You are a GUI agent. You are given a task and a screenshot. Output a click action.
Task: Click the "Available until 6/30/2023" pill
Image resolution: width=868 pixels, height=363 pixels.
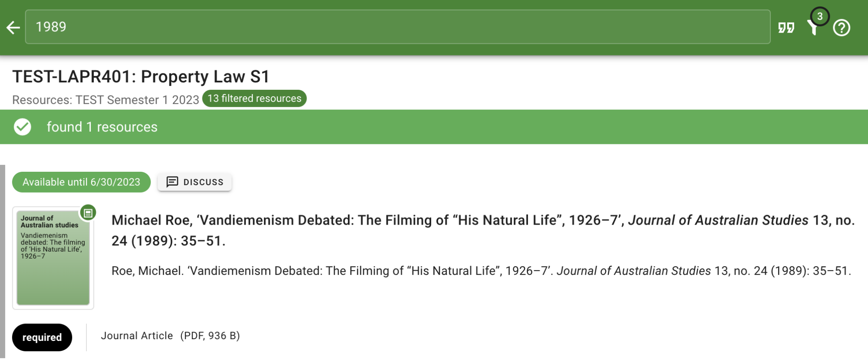click(81, 182)
